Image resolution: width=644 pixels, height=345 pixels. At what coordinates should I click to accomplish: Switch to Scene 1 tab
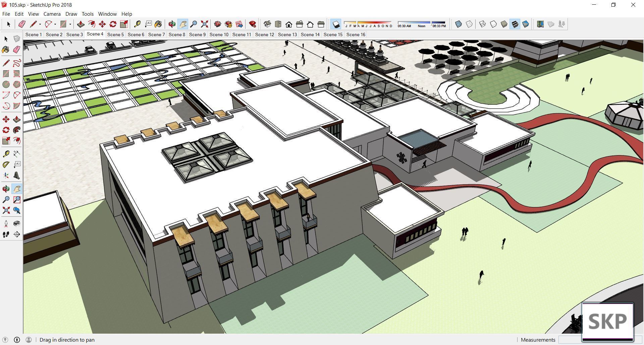[x=34, y=34]
